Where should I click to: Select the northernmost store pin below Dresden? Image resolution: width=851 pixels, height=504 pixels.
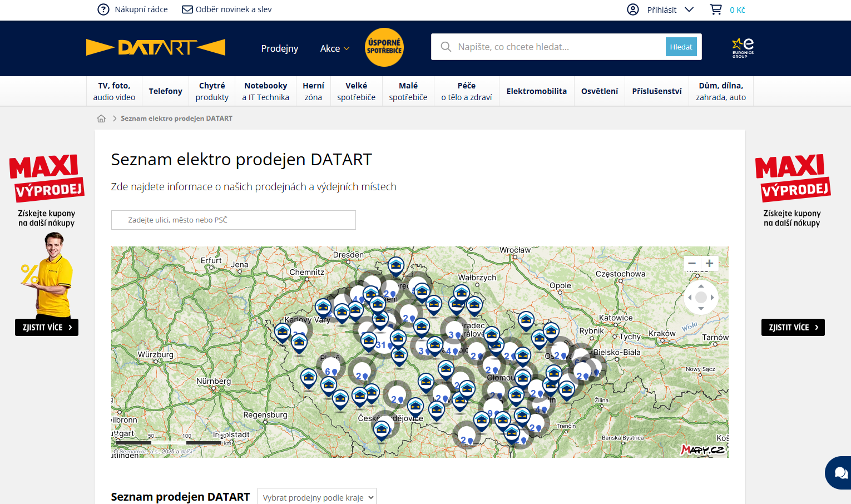(x=396, y=267)
